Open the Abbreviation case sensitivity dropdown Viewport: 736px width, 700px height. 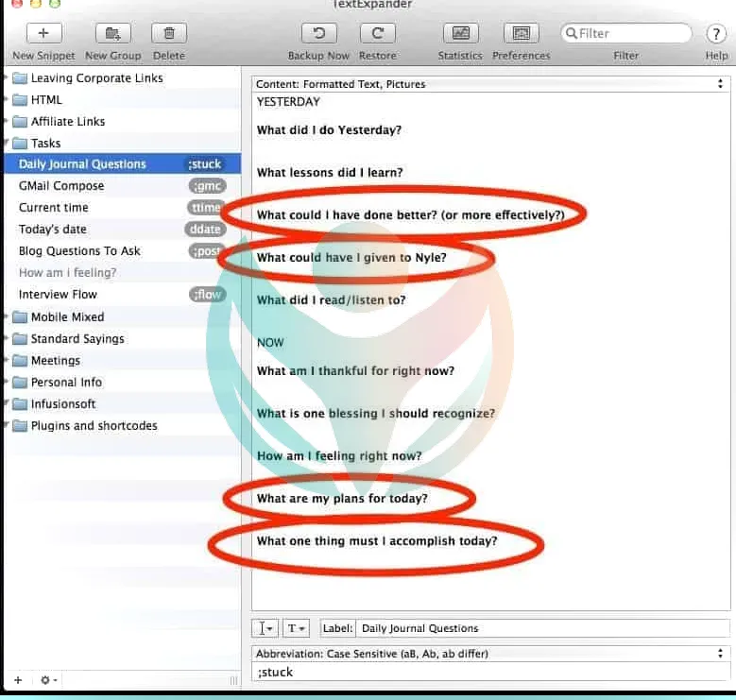coord(489,653)
